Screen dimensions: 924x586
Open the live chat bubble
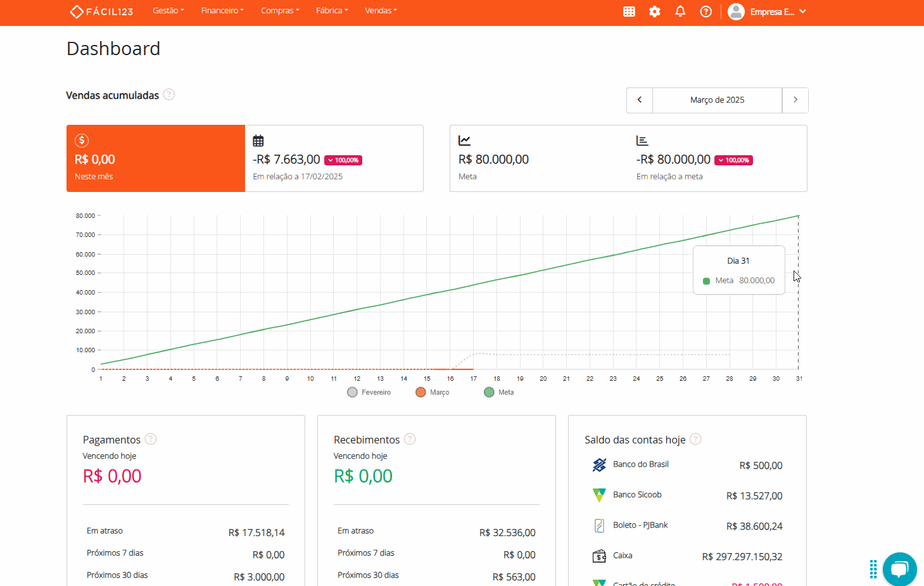(x=899, y=569)
